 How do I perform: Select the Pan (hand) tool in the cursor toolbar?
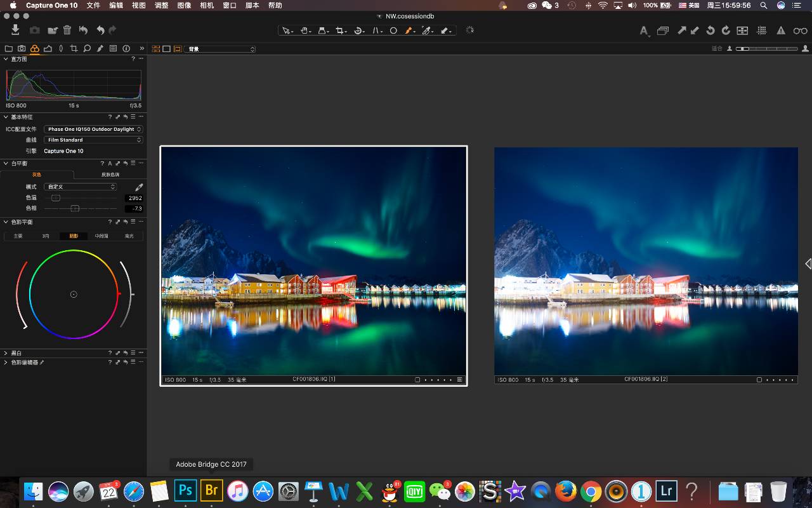pyautogui.click(x=304, y=30)
